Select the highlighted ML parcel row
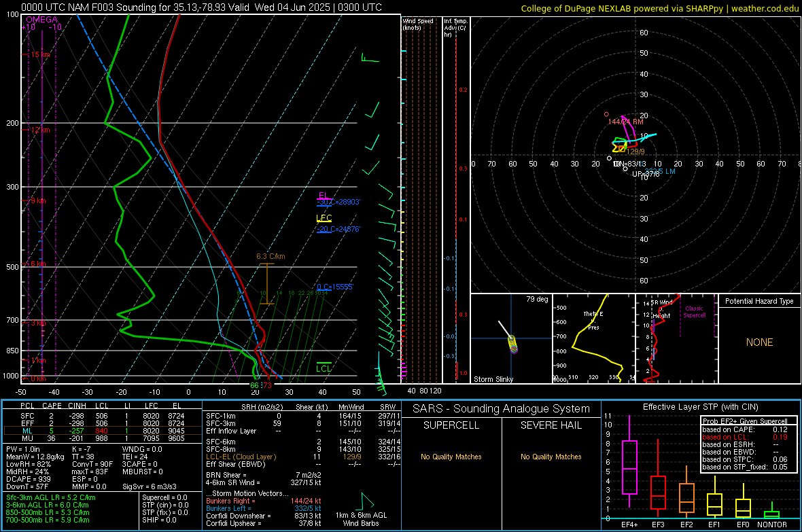802x532 pixels. pyautogui.click(x=103, y=431)
